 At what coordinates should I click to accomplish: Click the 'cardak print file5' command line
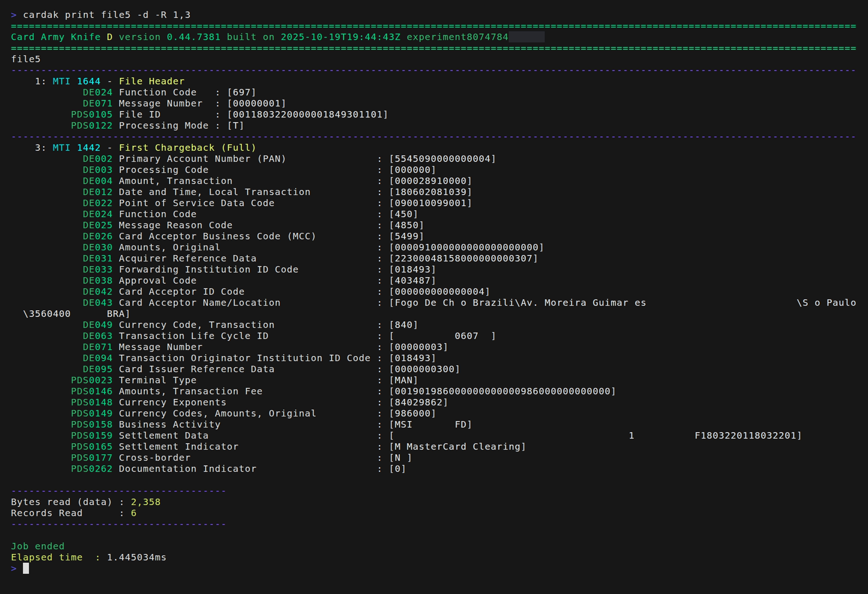click(x=106, y=15)
